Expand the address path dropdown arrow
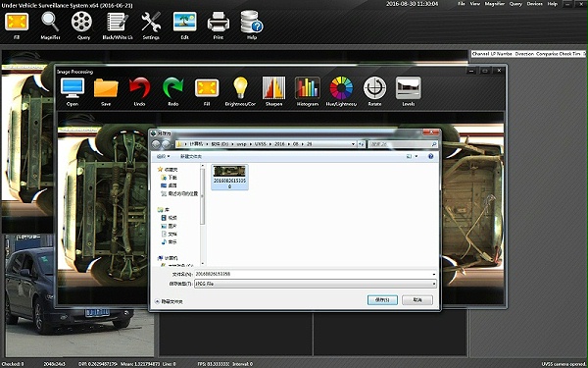The image size is (588, 368). point(353,144)
